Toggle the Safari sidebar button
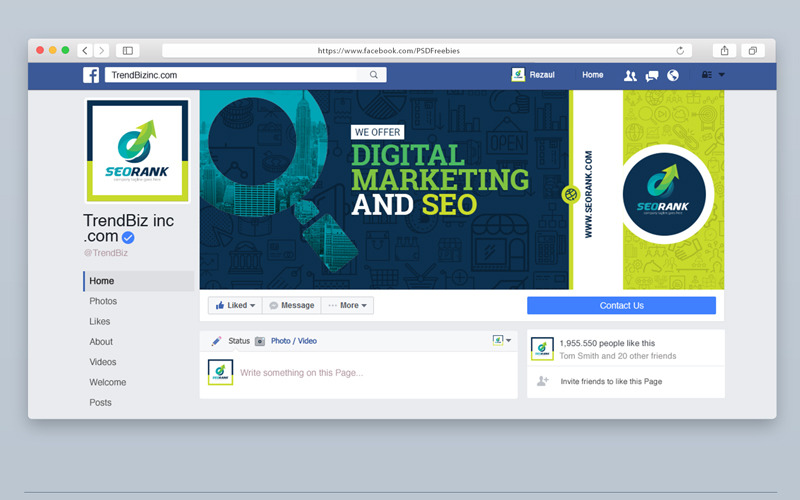Image resolution: width=800 pixels, height=500 pixels. coord(128,51)
